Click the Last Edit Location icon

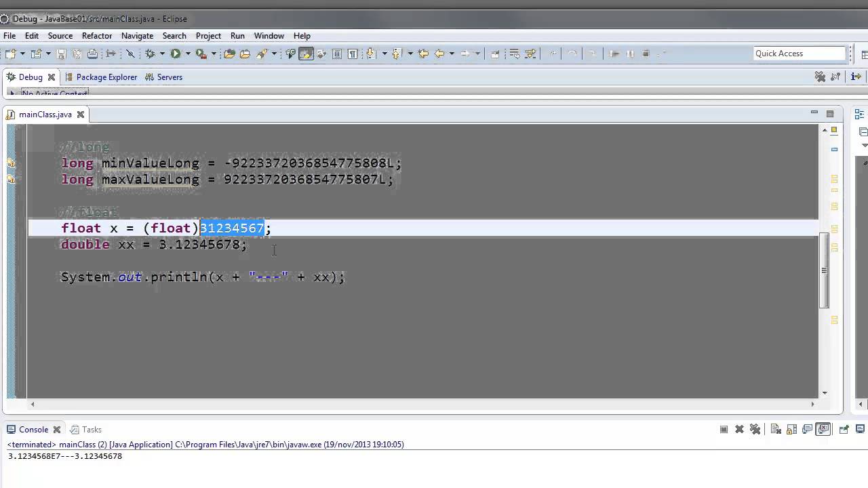click(423, 54)
